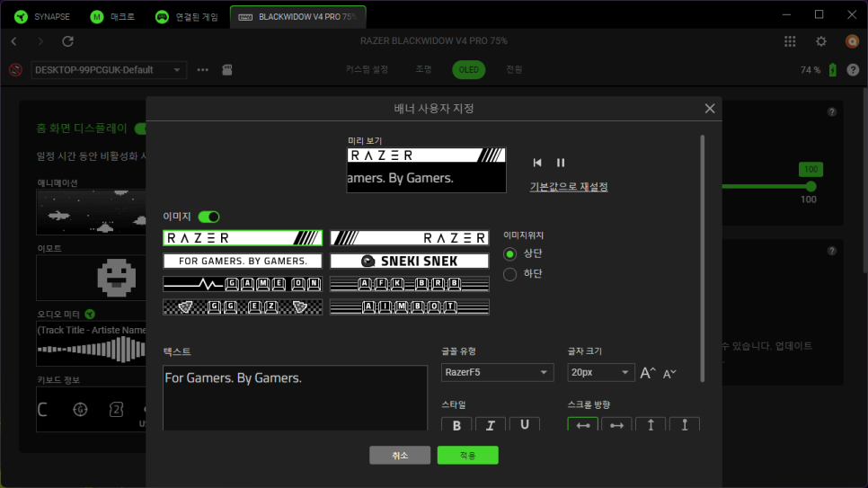Screen dimensions: 868x488
Task: Set image position to 상단
Action: tap(509, 253)
